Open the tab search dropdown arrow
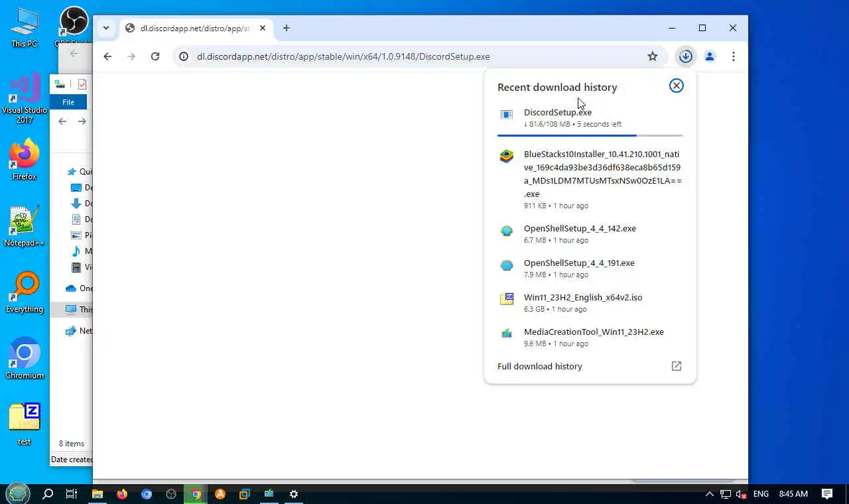The height and width of the screenshot is (504, 849). 105,28
